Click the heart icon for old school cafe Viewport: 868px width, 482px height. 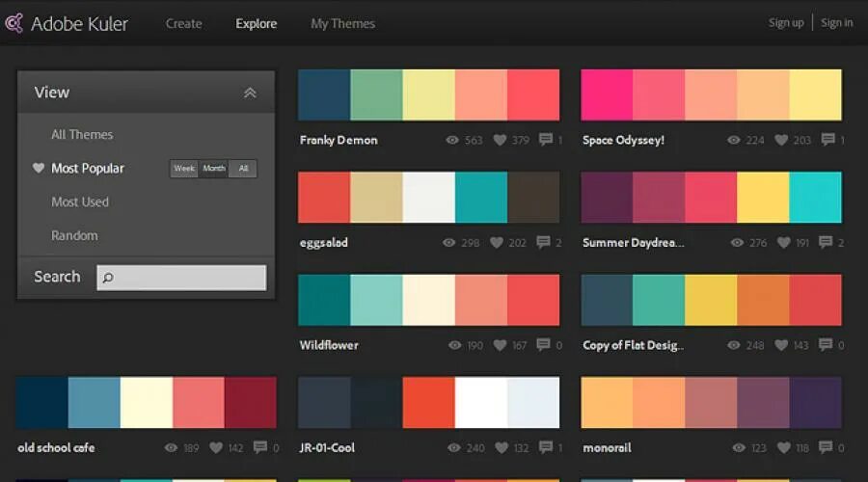pyautogui.click(x=216, y=447)
